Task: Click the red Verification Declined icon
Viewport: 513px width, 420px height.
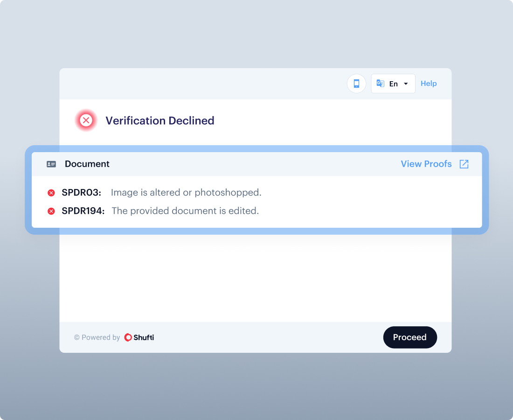Action: 86,120
